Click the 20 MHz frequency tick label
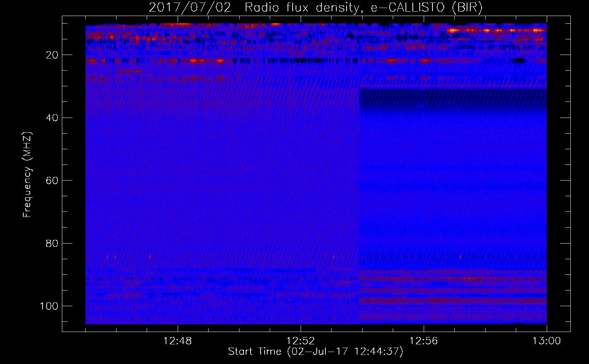Viewport: 589px width, 364px height. (x=52, y=55)
